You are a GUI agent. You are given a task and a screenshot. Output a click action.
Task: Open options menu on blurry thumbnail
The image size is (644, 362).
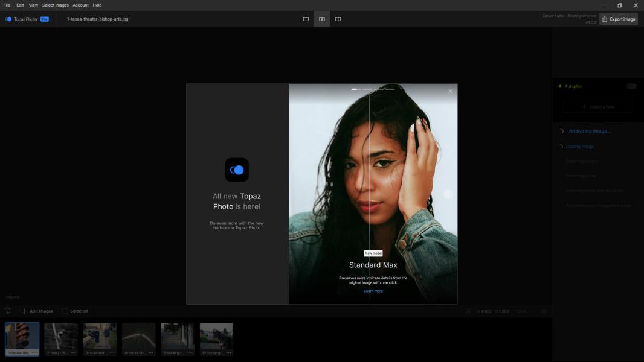[229, 352]
